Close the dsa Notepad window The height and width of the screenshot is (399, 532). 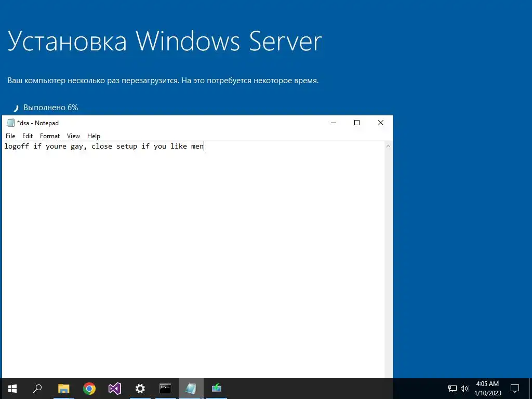(x=381, y=123)
